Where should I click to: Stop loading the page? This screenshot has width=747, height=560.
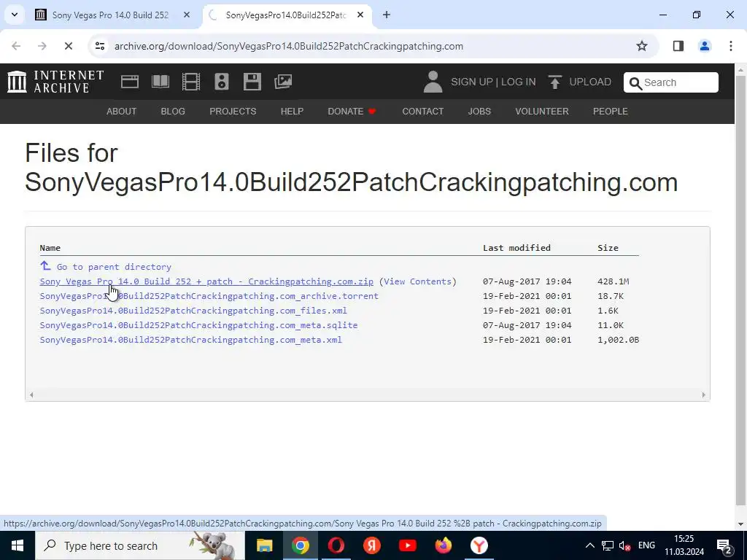point(68,46)
